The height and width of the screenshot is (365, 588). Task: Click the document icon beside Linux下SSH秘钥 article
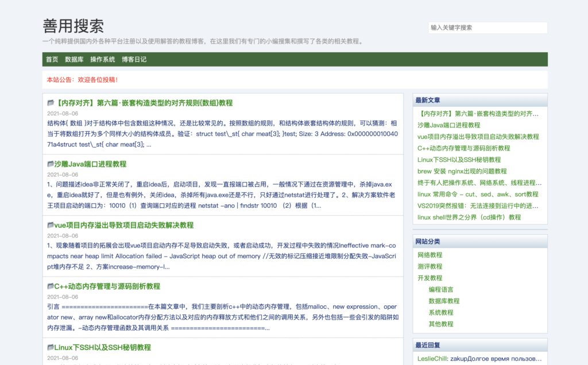click(x=51, y=347)
